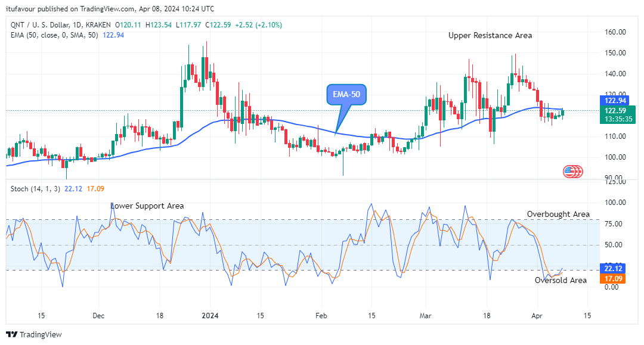Click the Feb date axis label
Viewport: 644px width, 345px height.
(321, 315)
